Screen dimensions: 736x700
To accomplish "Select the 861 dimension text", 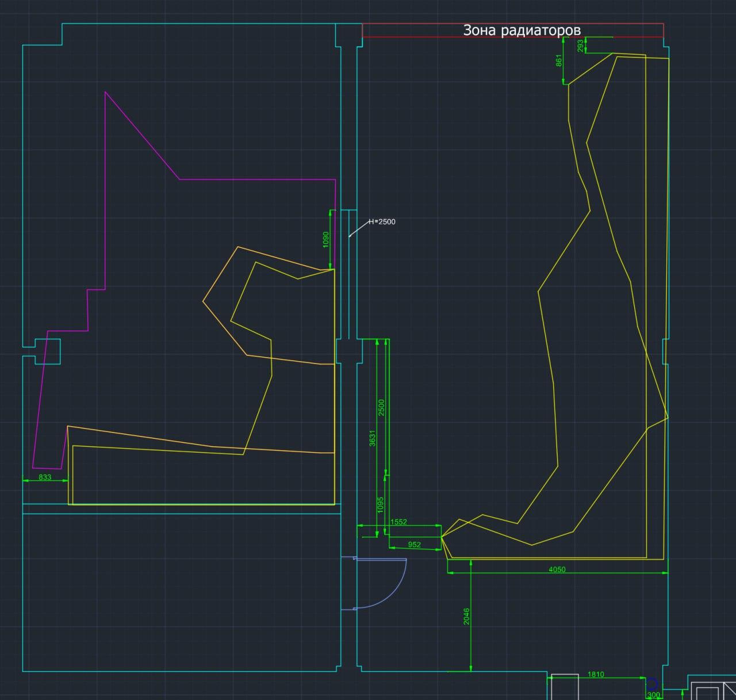I will [x=559, y=60].
